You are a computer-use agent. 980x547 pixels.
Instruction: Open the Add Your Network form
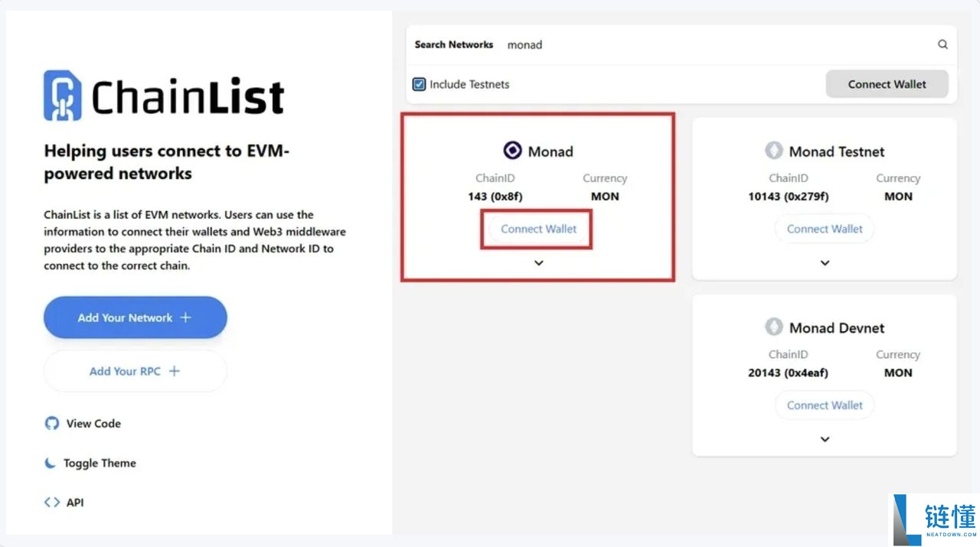point(136,317)
